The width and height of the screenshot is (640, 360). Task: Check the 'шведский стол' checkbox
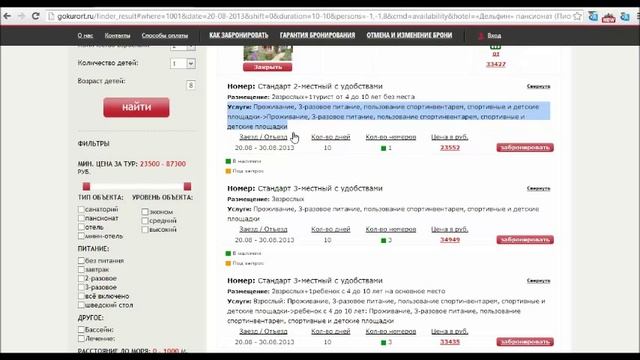coord(81,305)
